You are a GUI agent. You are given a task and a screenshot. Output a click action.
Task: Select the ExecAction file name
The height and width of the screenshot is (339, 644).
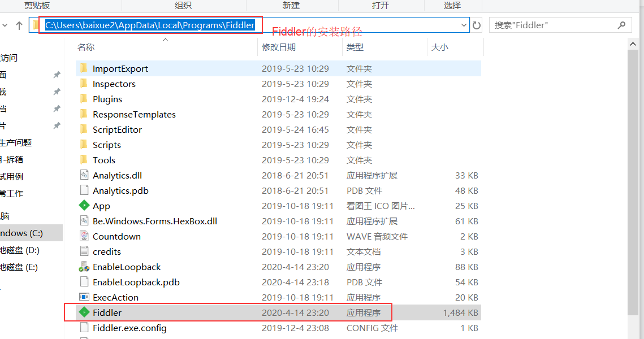[x=115, y=297]
